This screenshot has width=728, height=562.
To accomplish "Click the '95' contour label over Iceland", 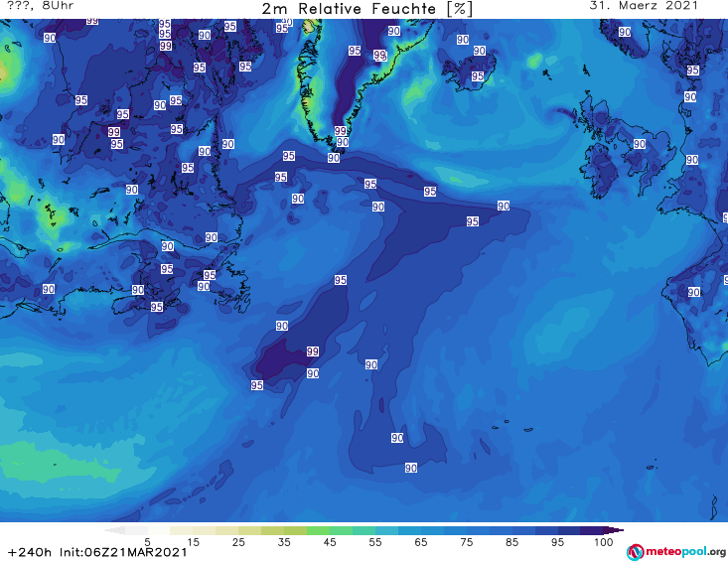I will [x=478, y=76].
